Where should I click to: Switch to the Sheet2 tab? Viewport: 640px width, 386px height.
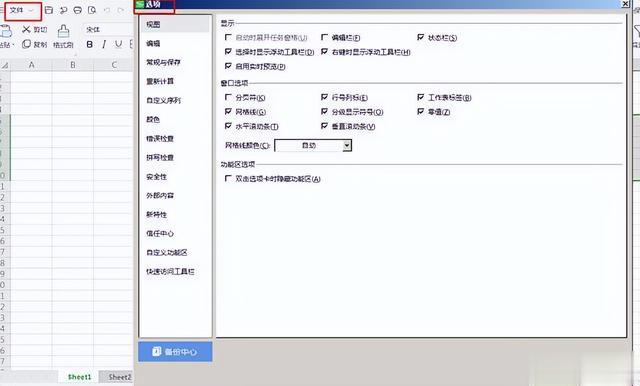120,377
